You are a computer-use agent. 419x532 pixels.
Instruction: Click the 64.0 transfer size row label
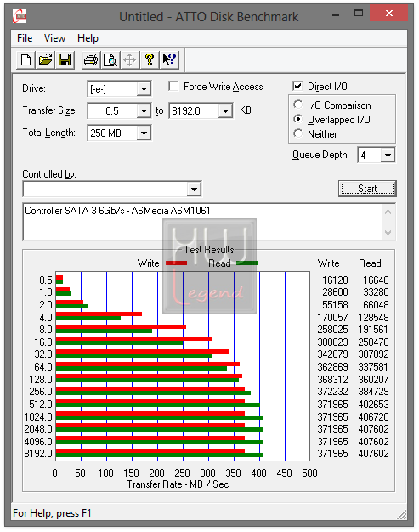click(x=43, y=367)
